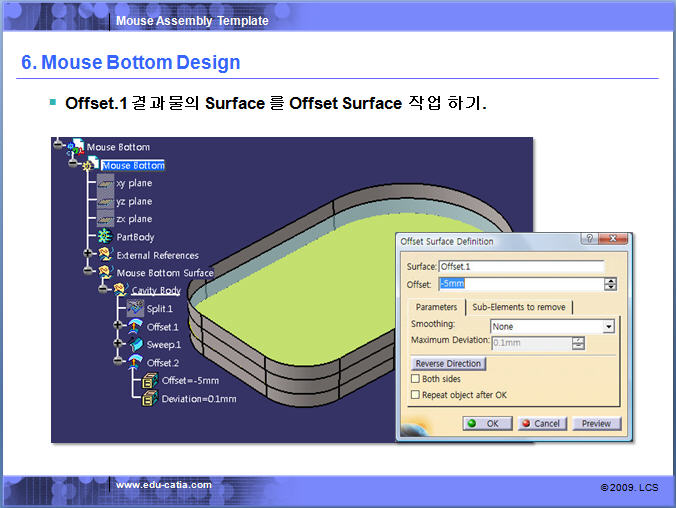
Task: Enable the Both sides checkbox
Action: [x=416, y=380]
